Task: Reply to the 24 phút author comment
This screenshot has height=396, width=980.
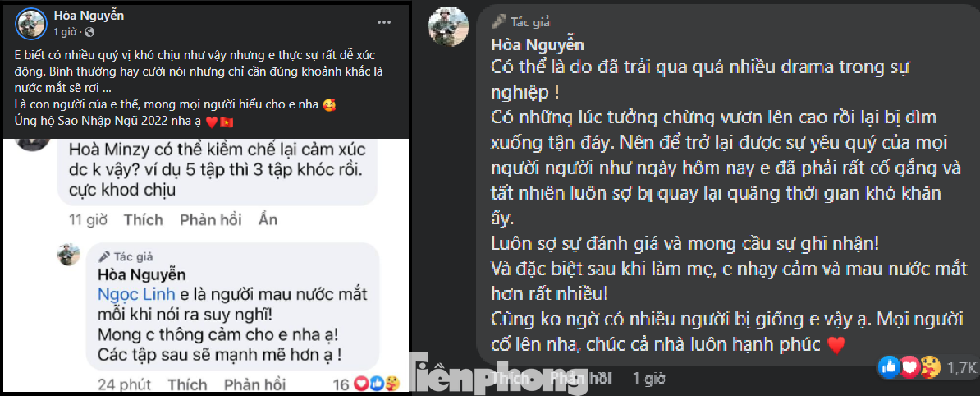Action: point(254,384)
